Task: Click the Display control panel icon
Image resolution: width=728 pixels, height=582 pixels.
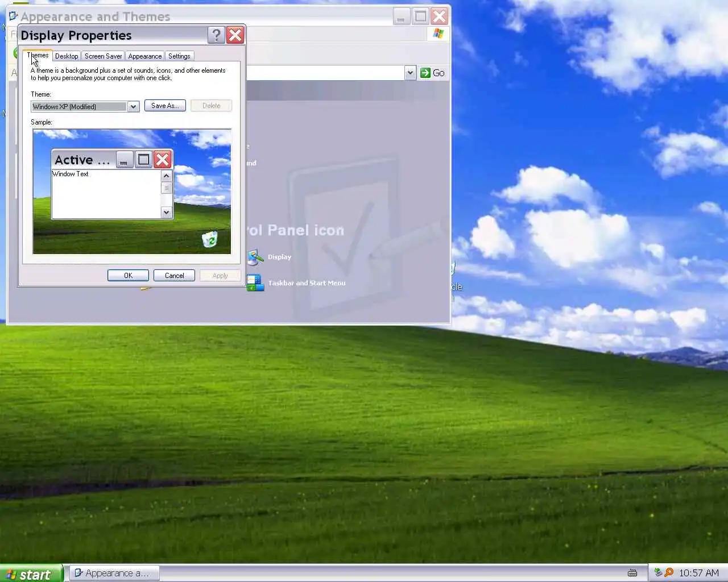Action: pos(255,257)
